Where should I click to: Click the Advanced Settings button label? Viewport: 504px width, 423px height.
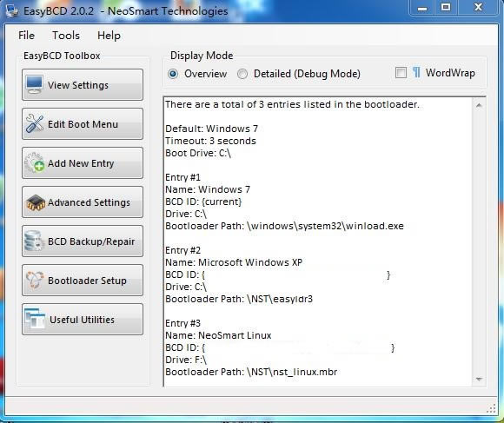point(89,202)
